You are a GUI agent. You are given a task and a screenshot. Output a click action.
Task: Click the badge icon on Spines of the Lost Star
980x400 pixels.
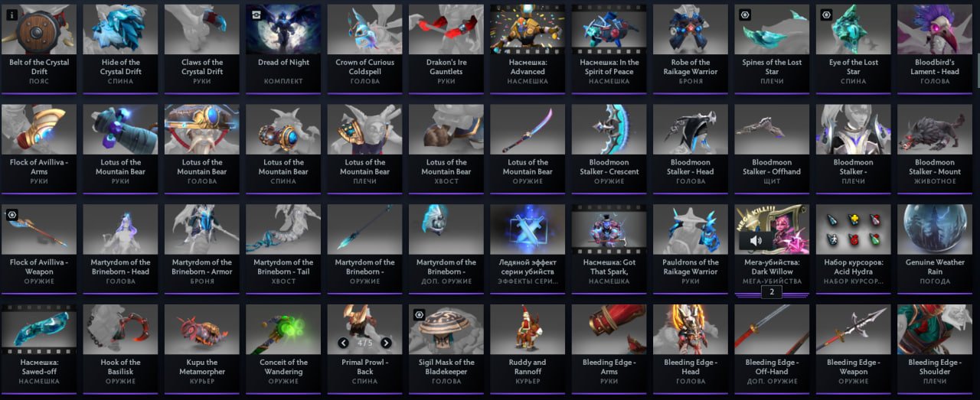click(x=744, y=15)
